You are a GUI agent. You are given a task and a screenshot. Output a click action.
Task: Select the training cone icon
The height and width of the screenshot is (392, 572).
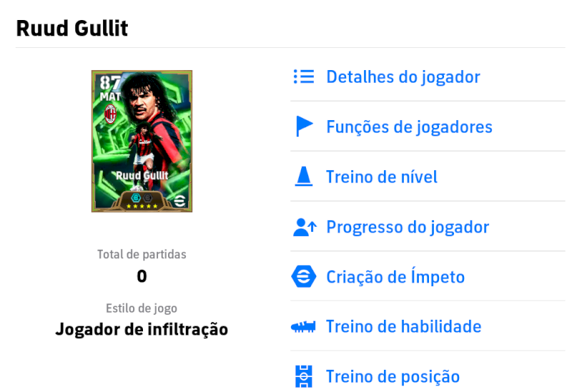[x=303, y=176]
